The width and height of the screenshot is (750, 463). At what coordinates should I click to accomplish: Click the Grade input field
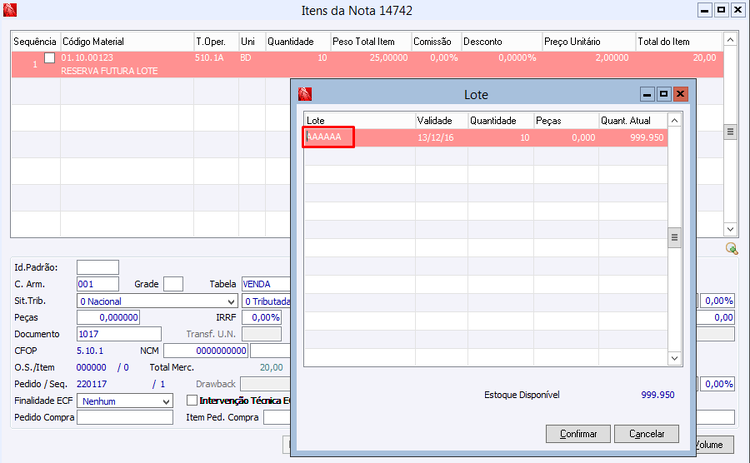(x=173, y=284)
